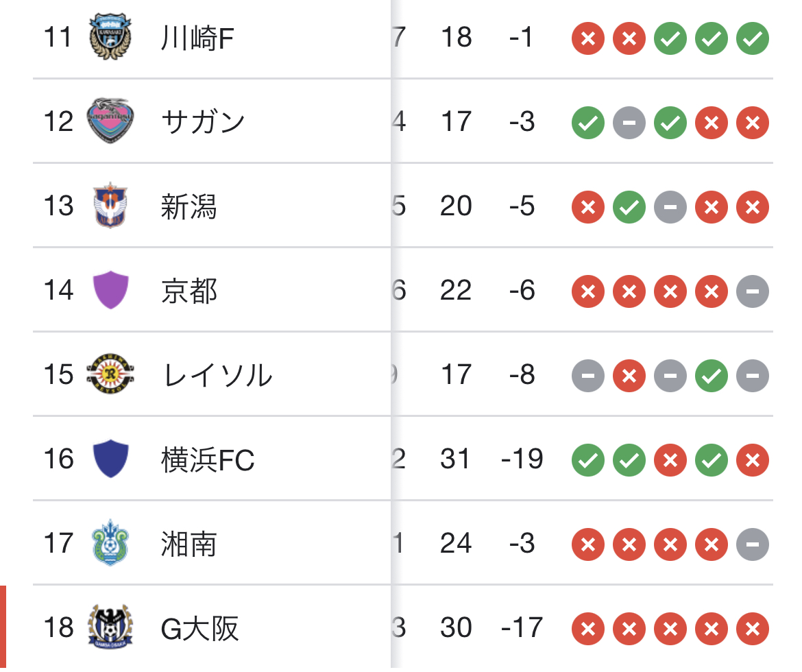Click the green win icon in レイソル row
This screenshot has height=672, width=802.
pos(712,376)
